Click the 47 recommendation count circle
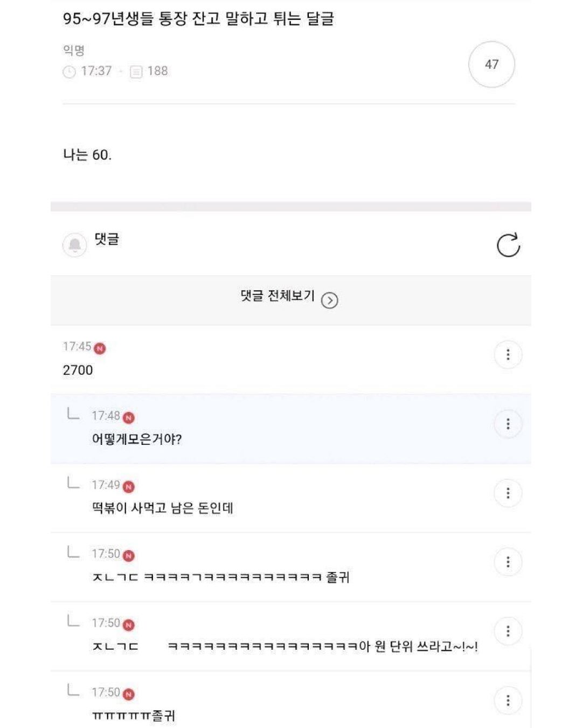Image resolution: width=582 pixels, height=728 pixels. point(491,64)
